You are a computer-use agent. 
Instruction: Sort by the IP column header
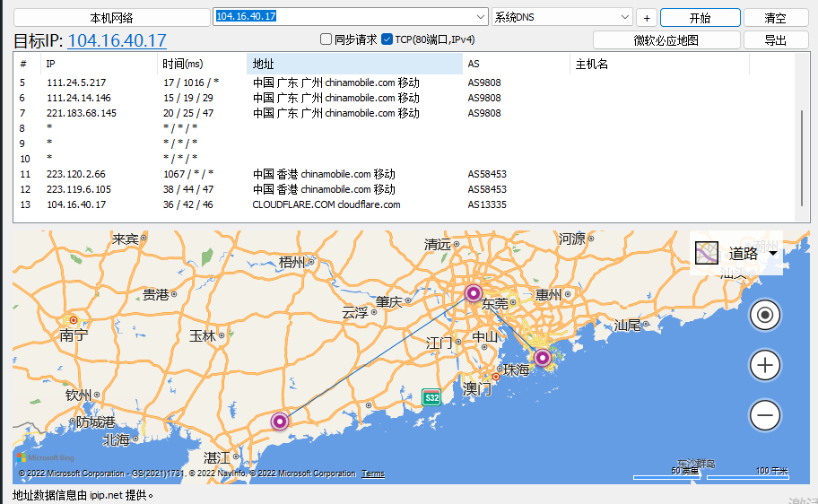point(98,64)
